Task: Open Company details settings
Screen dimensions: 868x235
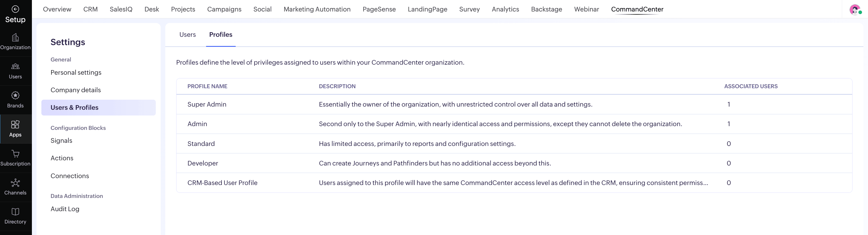Action: click(x=76, y=90)
